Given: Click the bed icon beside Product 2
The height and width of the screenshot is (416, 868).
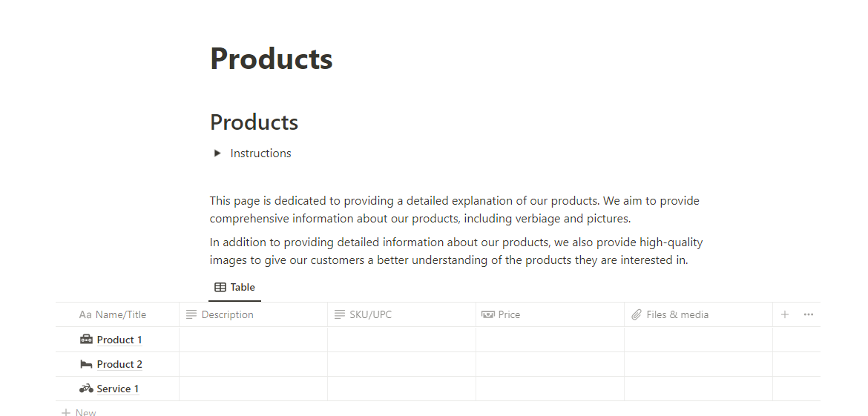Looking at the screenshot, I should coord(87,364).
